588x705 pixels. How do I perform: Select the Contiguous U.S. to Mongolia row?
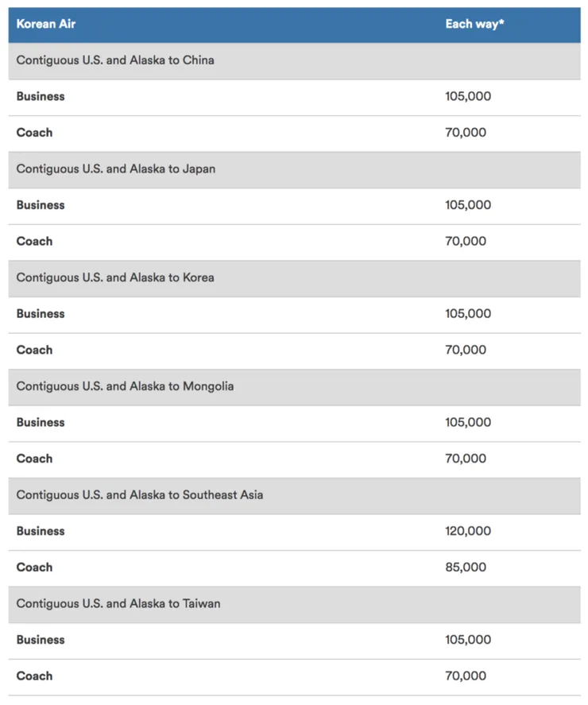[125, 386]
